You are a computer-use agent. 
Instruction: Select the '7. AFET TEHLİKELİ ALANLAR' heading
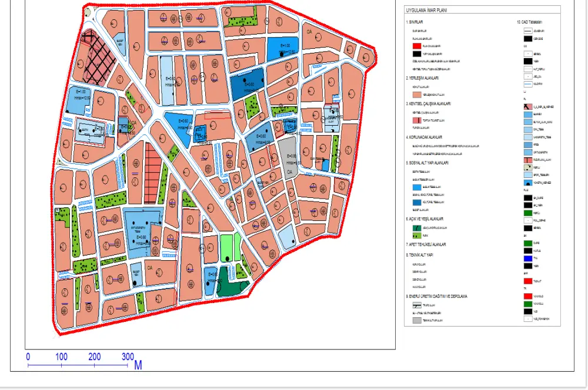pos(426,245)
